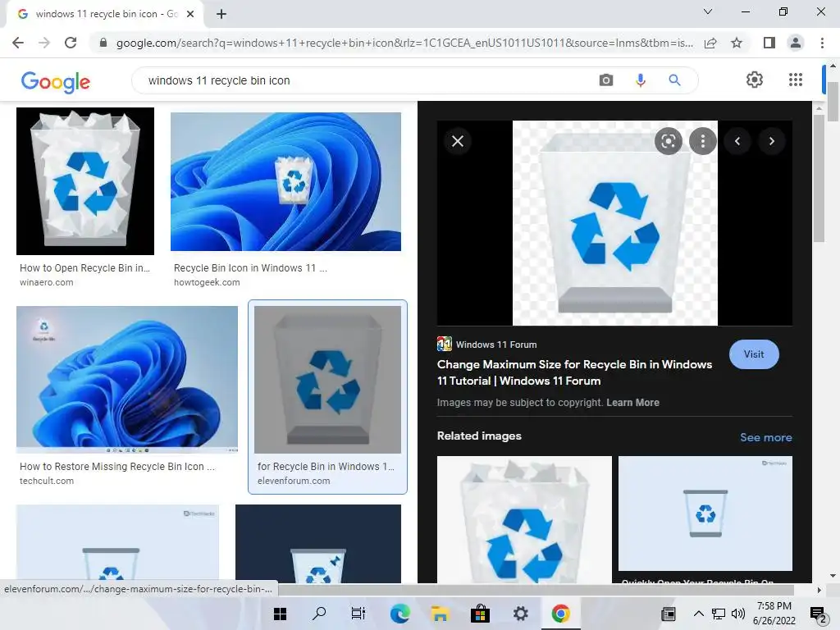Click the Visit button
The height and width of the screenshot is (630, 840).
click(754, 354)
